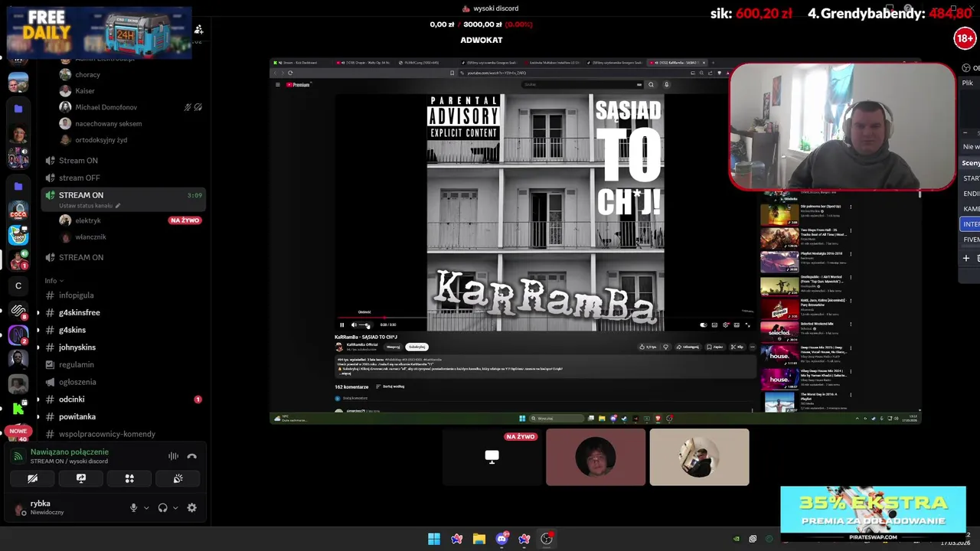Image resolution: width=980 pixels, height=551 pixels.
Task: Open the Windows Start menu
Action: (x=434, y=539)
